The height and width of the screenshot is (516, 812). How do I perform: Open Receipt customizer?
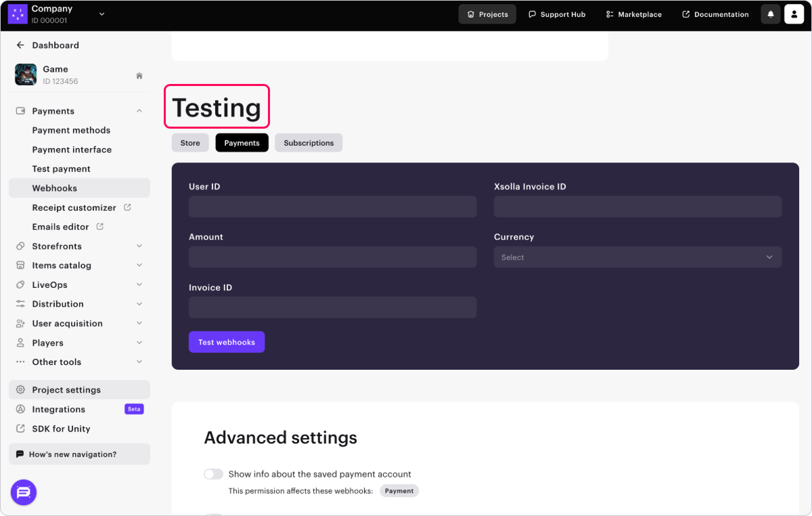74,207
